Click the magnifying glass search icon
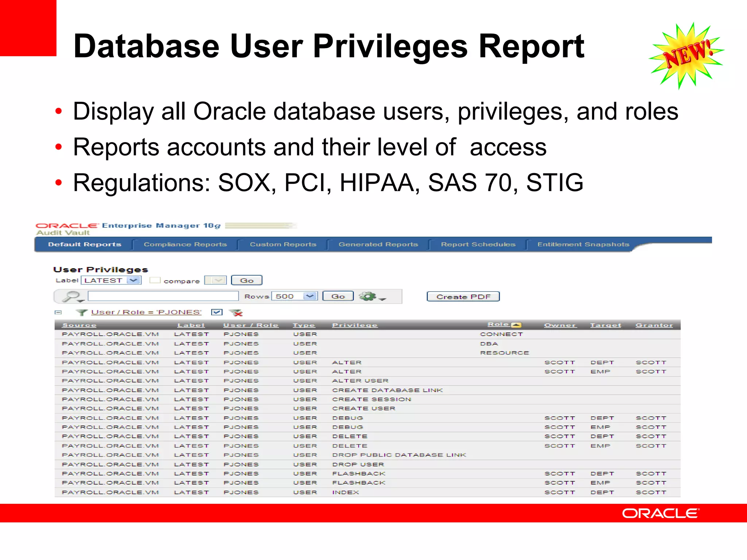This screenshot has height=560, width=747. click(72, 296)
